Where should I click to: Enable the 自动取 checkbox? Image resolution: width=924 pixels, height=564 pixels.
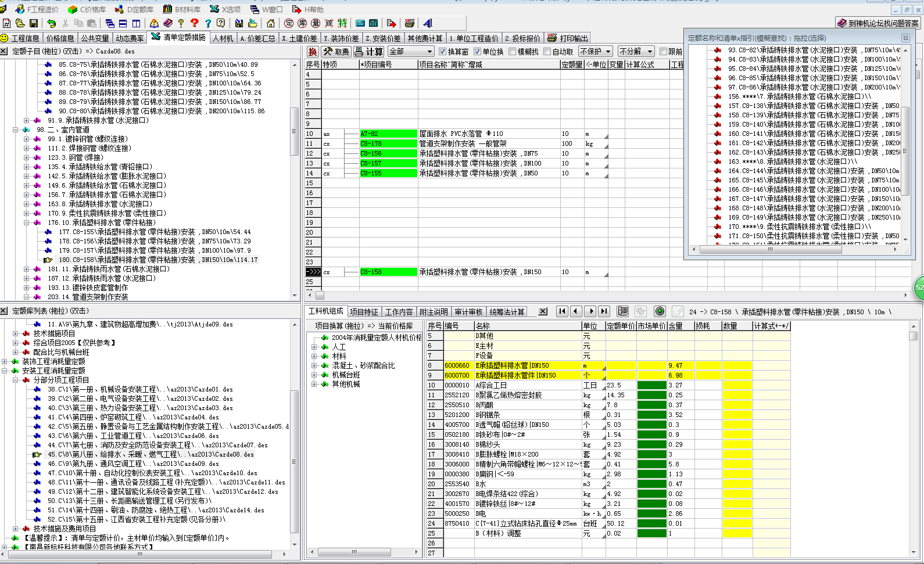point(547,52)
